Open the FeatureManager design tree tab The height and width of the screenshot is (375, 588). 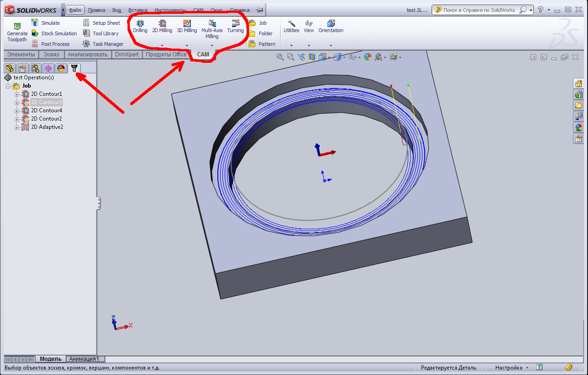9,68
